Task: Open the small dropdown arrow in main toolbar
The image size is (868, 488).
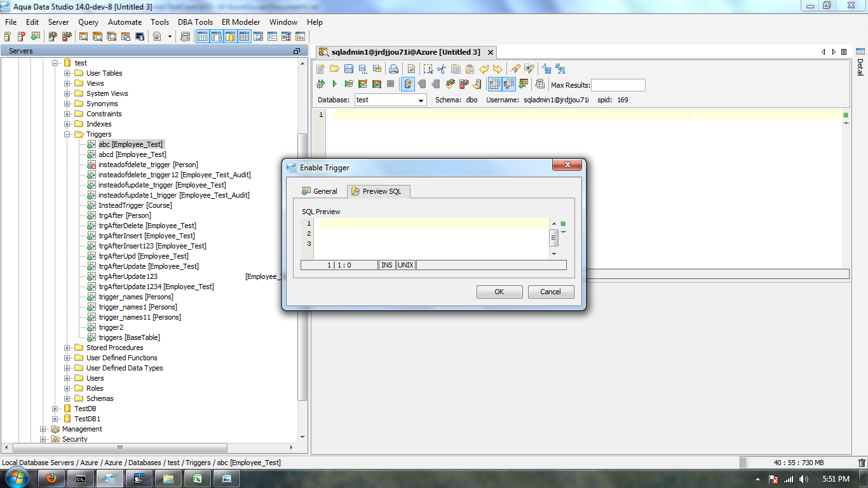Action: coord(170,36)
